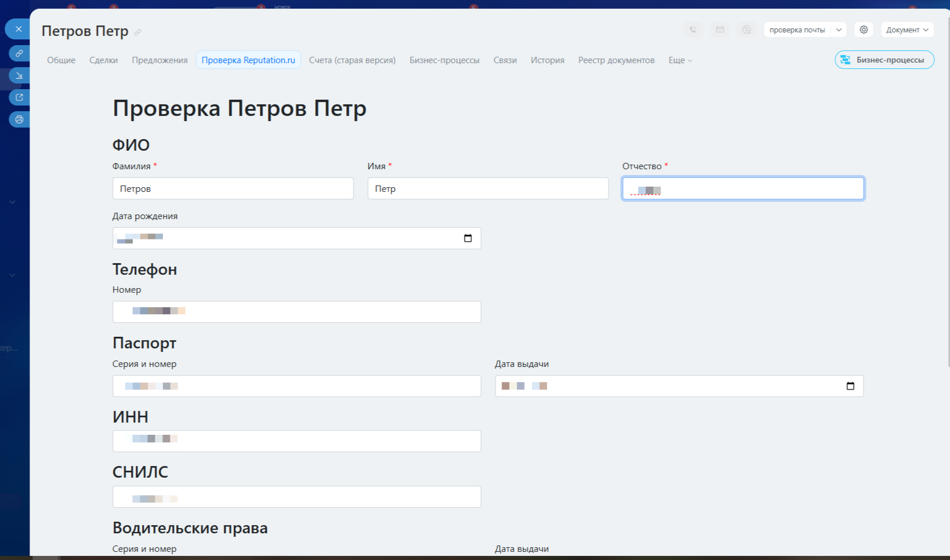Click the chat message icon in header
950x560 pixels.
click(x=747, y=30)
